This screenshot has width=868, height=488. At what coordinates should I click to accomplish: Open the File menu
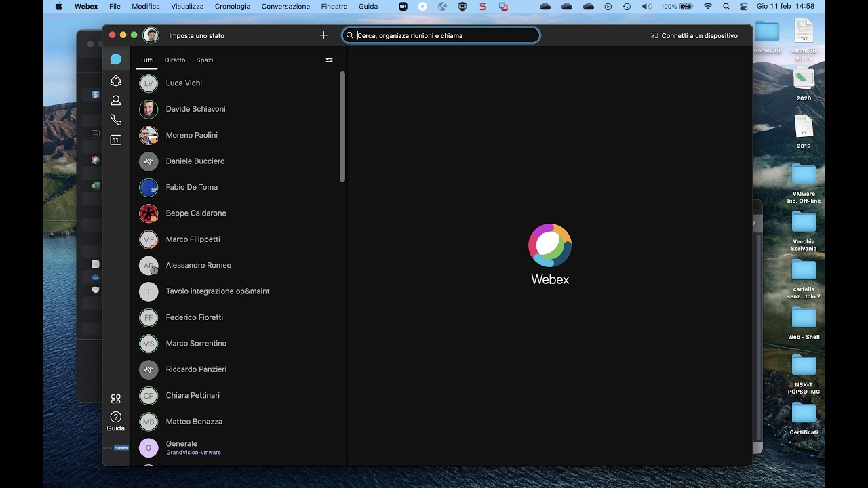pyautogui.click(x=115, y=6)
